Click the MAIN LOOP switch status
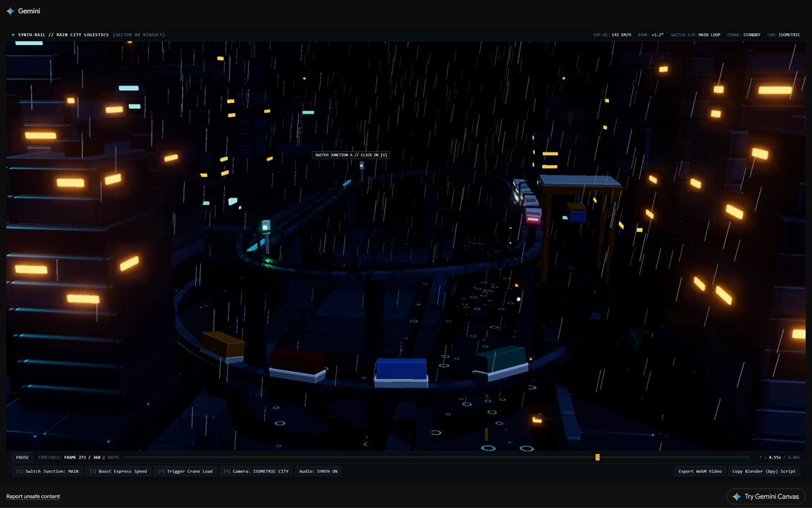The image size is (812, 508). pyautogui.click(x=709, y=35)
